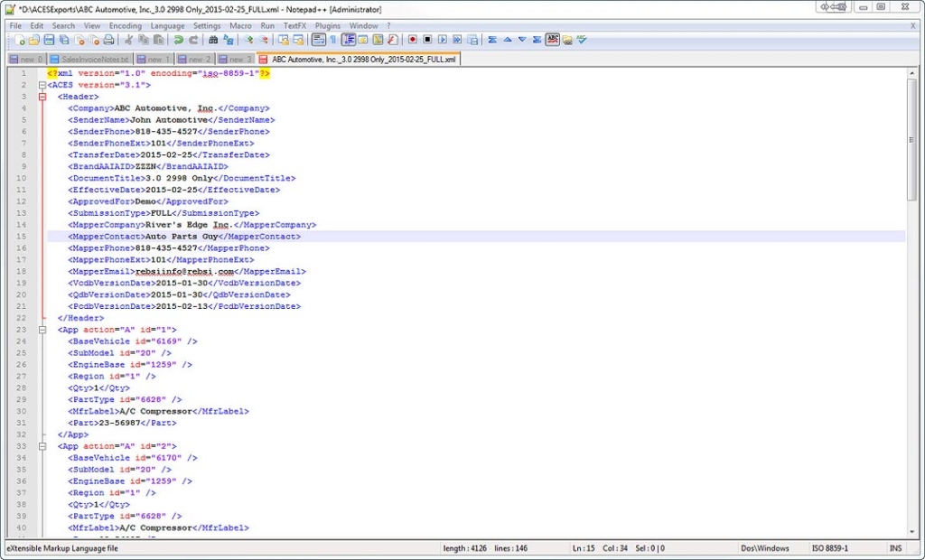Save the current file via toolbar
Screen dimensions: 925x560
[x=49, y=40]
